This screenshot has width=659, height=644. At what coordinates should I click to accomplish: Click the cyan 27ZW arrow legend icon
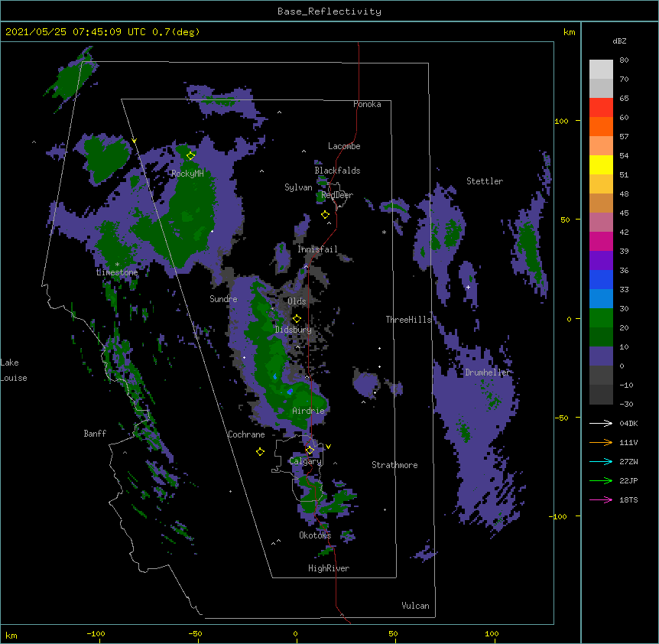coord(601,461)
